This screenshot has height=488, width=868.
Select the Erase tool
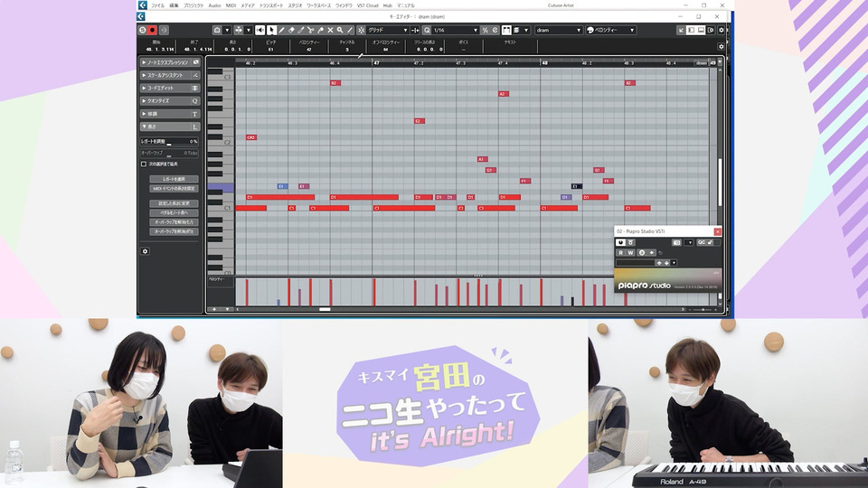point(292,30)
